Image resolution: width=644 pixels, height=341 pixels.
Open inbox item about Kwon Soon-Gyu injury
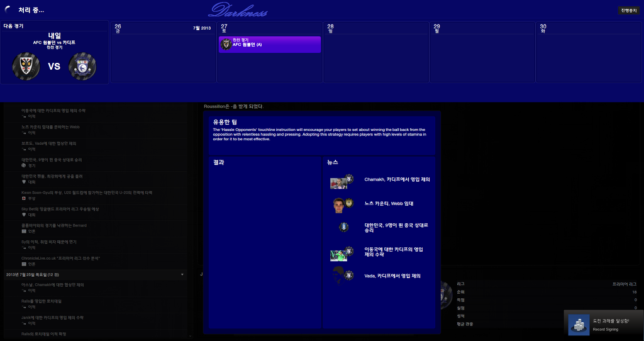[x=96, y=196]
